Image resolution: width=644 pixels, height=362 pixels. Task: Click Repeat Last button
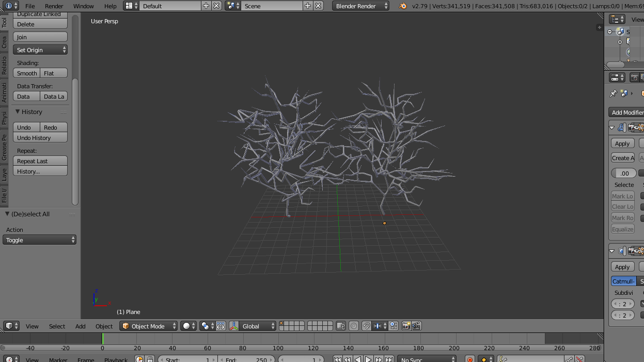(40, 161)
